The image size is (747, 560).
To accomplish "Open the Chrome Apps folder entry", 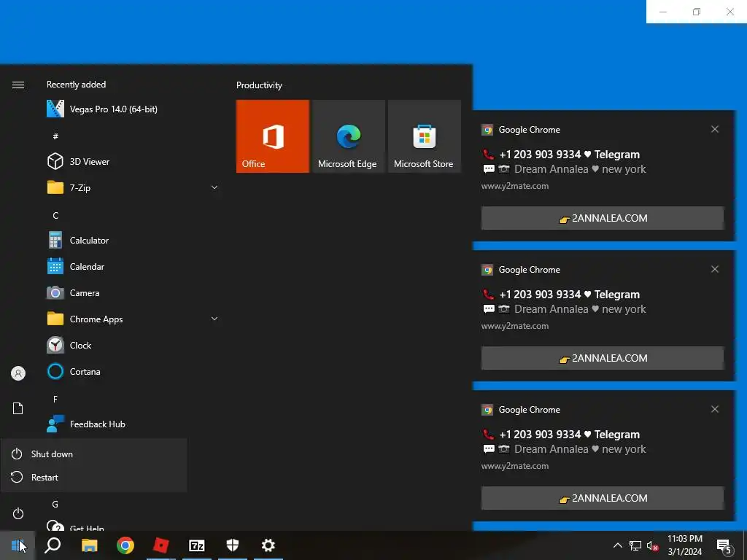I will (133, 319).
